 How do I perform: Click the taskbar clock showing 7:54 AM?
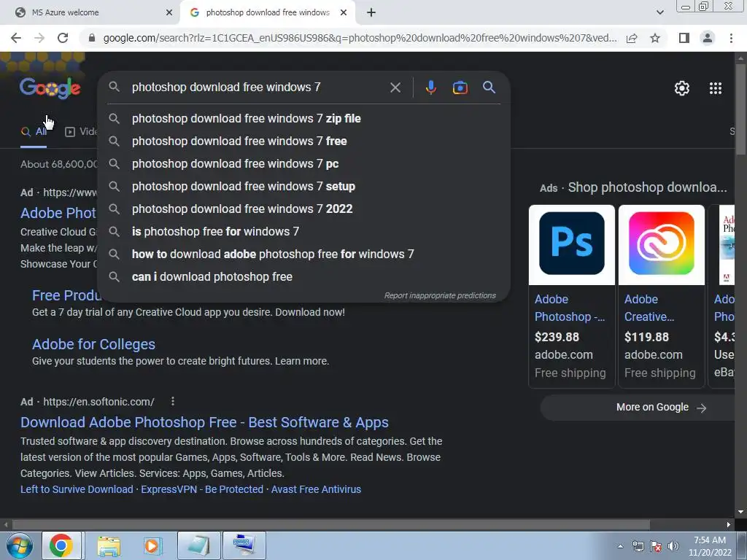(710, 546)
